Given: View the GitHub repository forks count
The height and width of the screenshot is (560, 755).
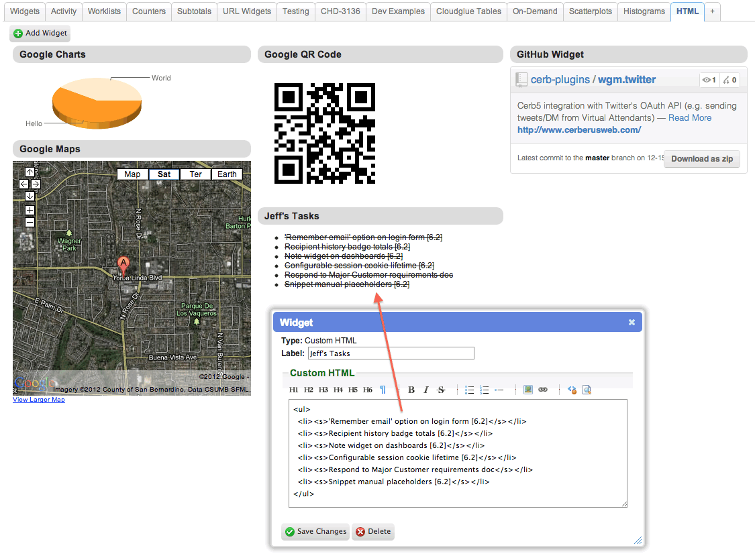Looking at the screenshot, I should click(729, 80).
